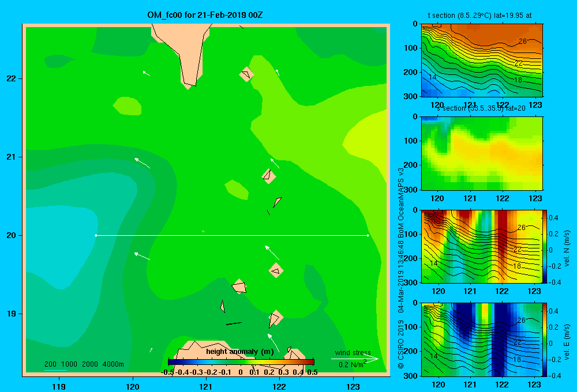Click the height anomaly color bar on the main map
This screenshot has height=392, width=577.
tap(241, 362)
